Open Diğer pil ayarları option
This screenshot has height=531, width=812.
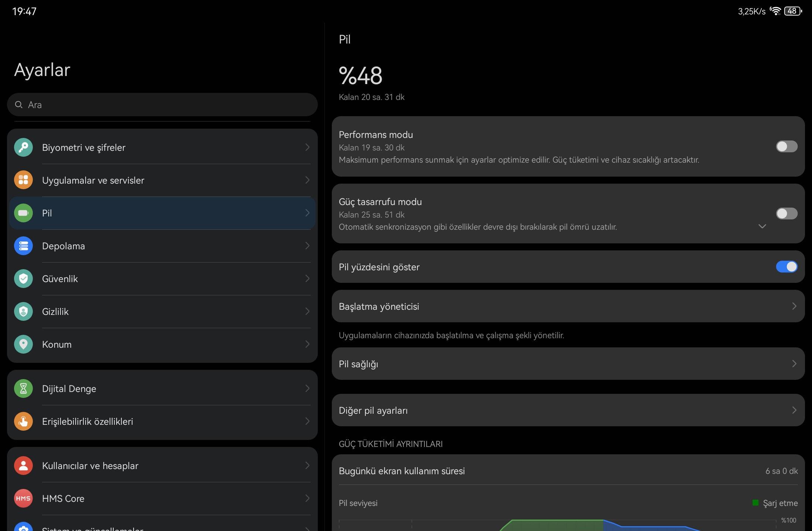[x=568, y=410]
